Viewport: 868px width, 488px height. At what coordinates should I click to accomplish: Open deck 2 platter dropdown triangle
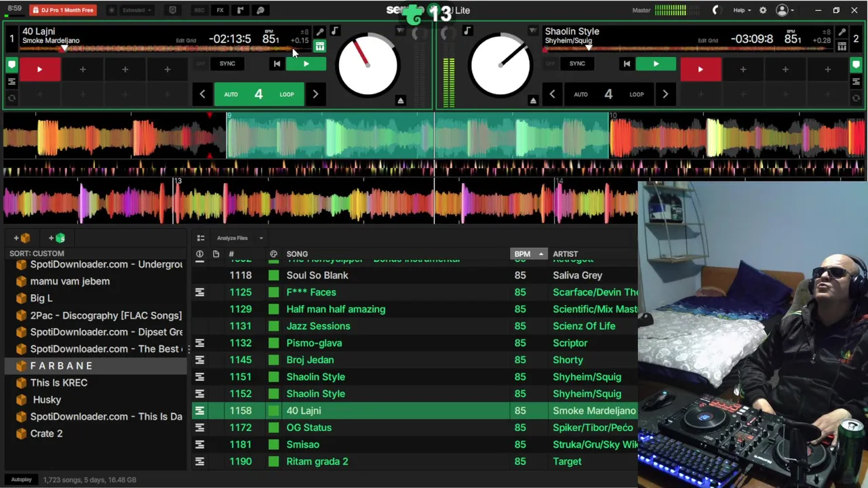pyautogui.click(x=533, y=31)
